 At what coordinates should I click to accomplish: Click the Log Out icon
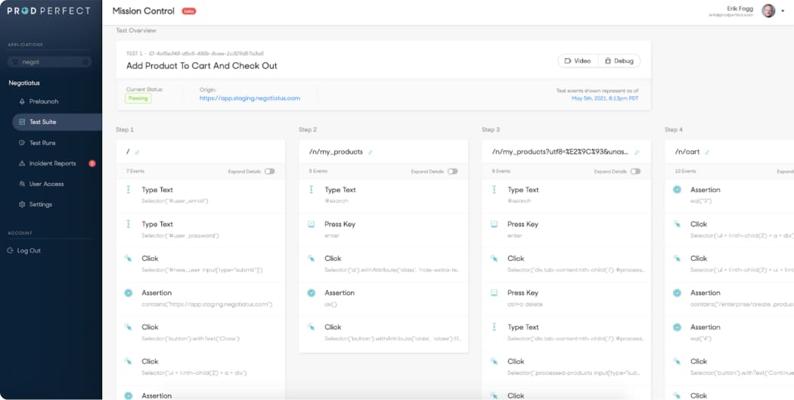(11, 250)
